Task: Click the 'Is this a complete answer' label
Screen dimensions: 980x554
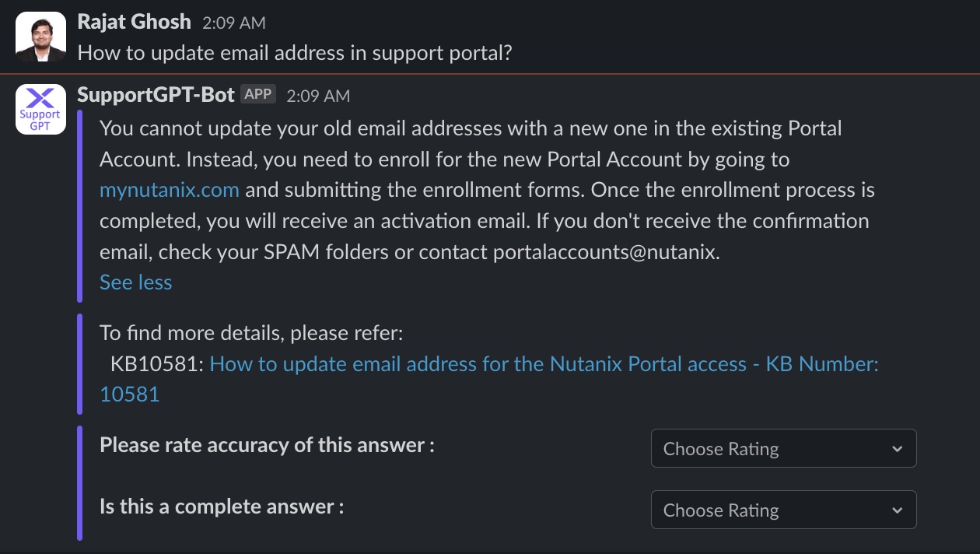Action: tap(222, 507)
